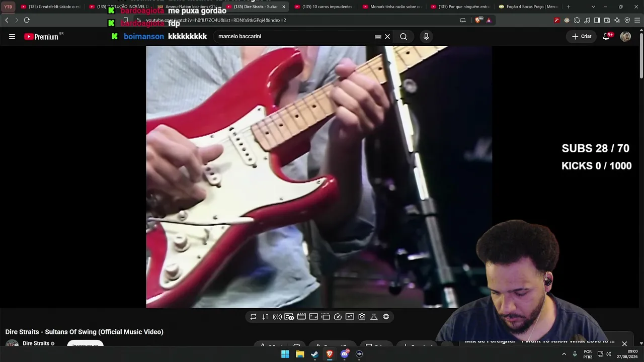Toggle the clapperboard cinema mode icon
Screen dimensions: 644x362
[301, 317]
